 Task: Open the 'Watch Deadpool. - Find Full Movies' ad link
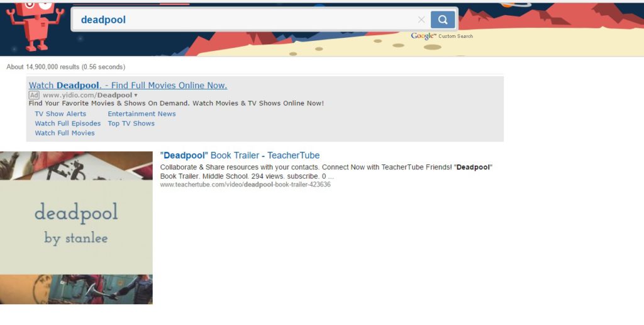click(x=128, y=85)
